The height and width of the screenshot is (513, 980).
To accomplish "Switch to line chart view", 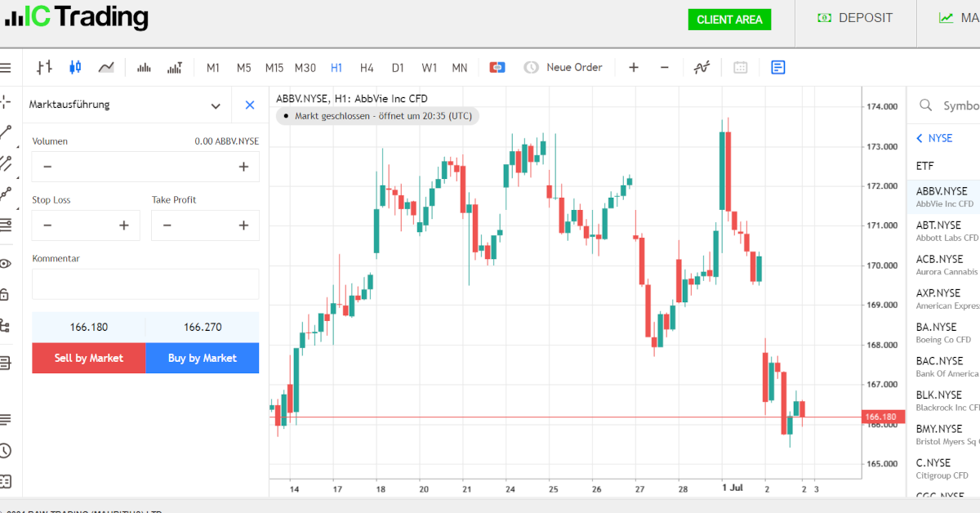I will tap(106, 68).
